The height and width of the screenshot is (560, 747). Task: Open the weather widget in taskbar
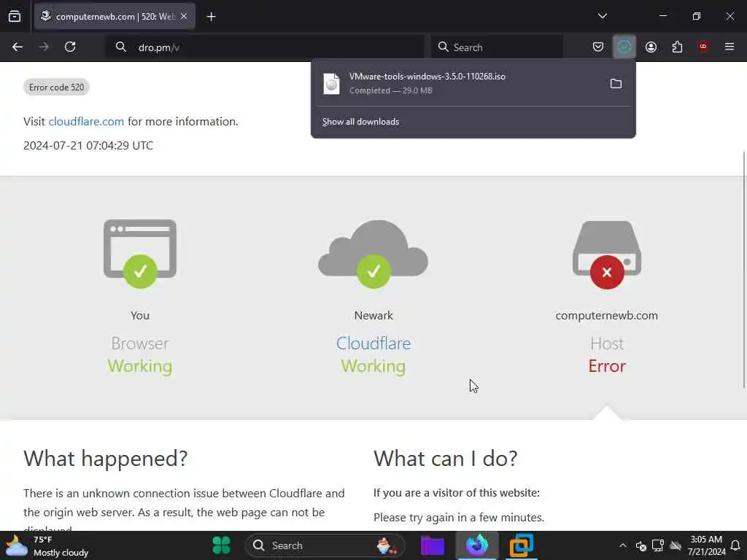(47, 545)
